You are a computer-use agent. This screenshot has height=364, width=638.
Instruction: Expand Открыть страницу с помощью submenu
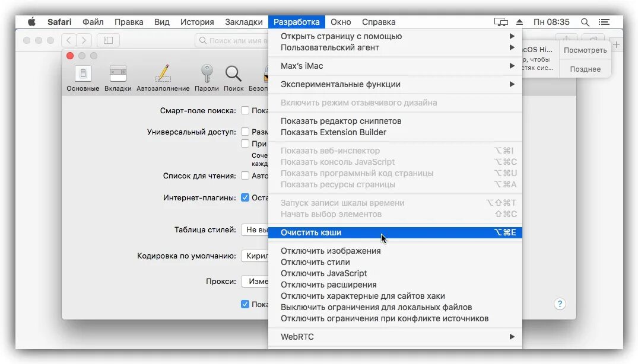[x=395, y=36]
